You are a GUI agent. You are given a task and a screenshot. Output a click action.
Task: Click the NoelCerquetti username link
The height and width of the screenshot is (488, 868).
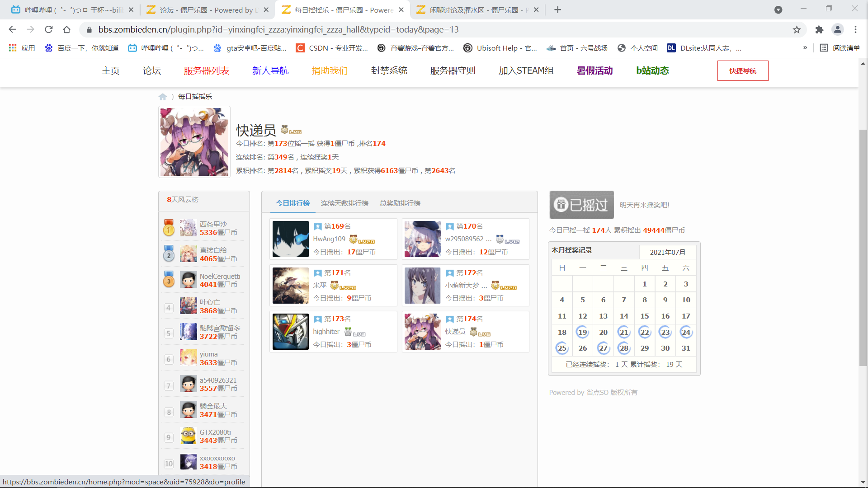220,276
